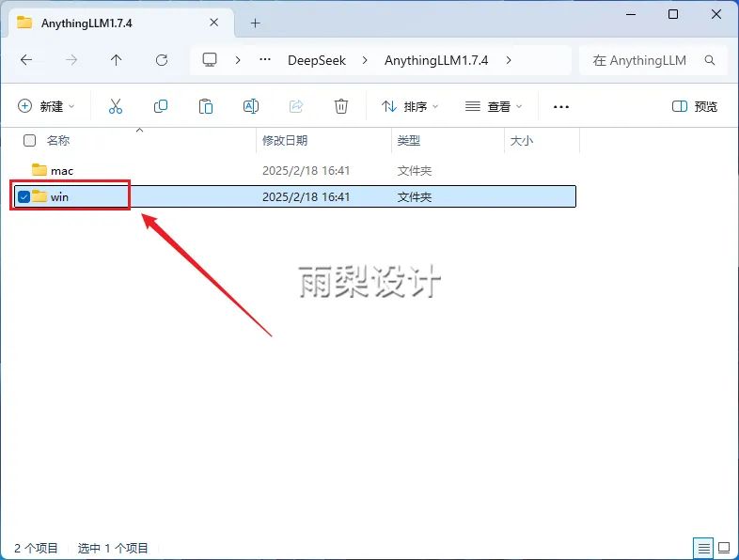Expand chevron after AnythingLLM1.7.4 breadcrumb
The width and height of the screenshot is (739, 560).
(x=509, y=60)
